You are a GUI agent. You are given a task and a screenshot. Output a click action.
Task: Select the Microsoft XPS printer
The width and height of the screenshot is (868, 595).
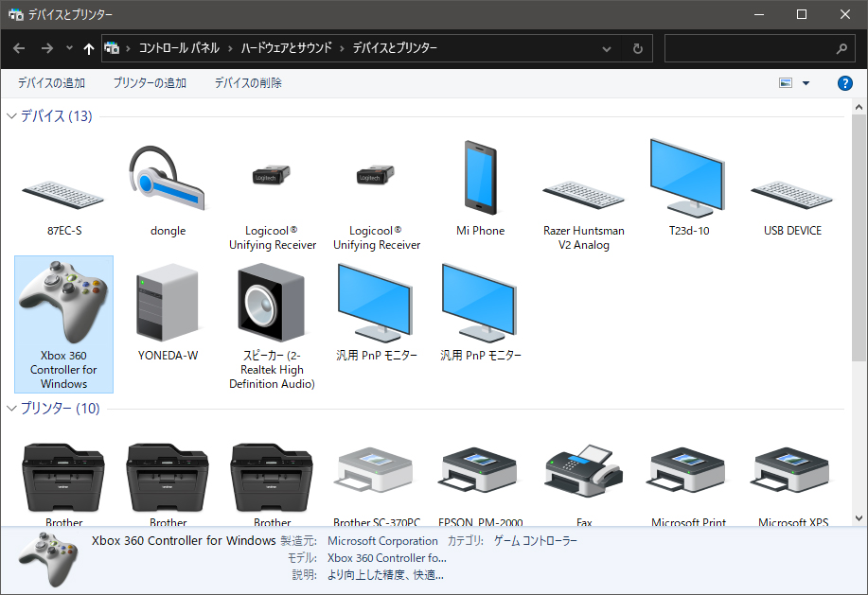[792, 484]
